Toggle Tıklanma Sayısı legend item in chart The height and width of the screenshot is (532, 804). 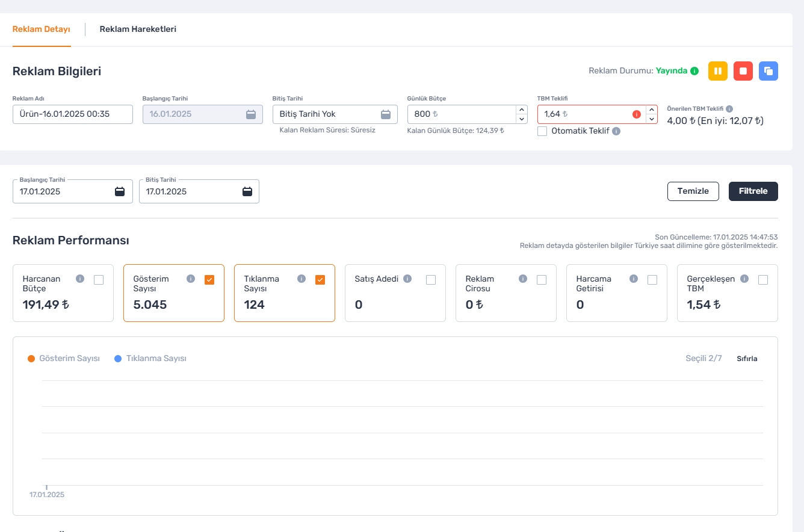point(150,359)
